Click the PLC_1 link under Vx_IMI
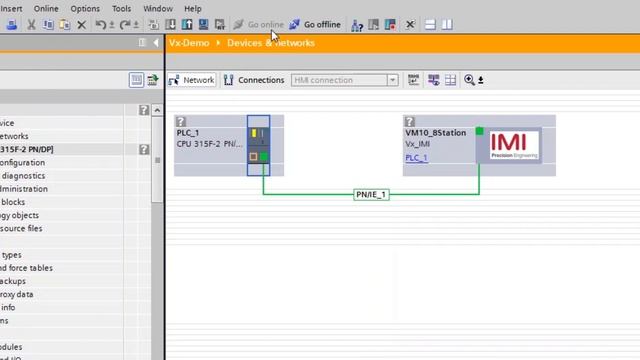This screenshot has width=640, height=360. (416, 158)
